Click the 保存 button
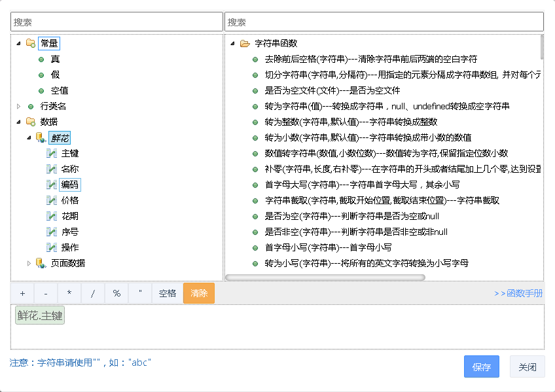555x392 pixels. click(481, 367)
